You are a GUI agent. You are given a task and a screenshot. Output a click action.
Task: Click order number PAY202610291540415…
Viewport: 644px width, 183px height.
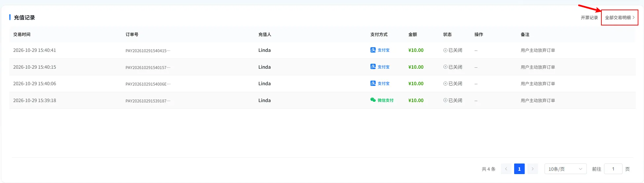pyautogui.click(x=148, y=51)
